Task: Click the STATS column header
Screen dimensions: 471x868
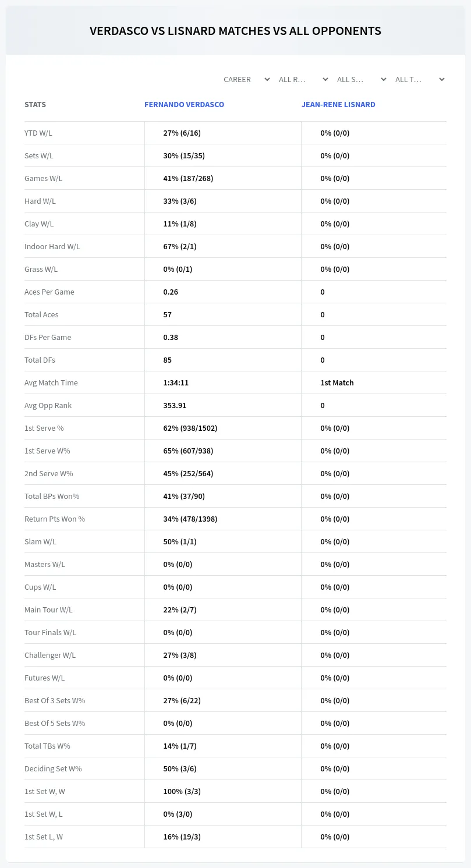Action: point(35,105)
